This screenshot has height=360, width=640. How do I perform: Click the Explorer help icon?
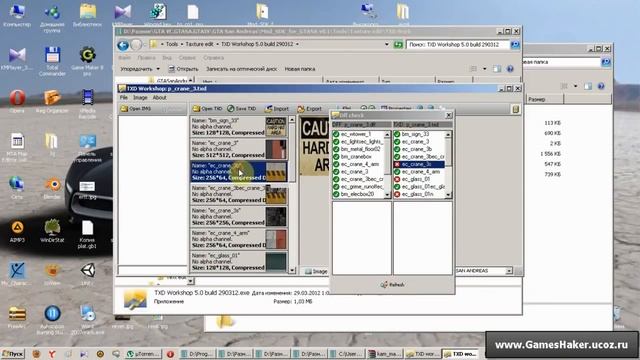click(510, 69)
